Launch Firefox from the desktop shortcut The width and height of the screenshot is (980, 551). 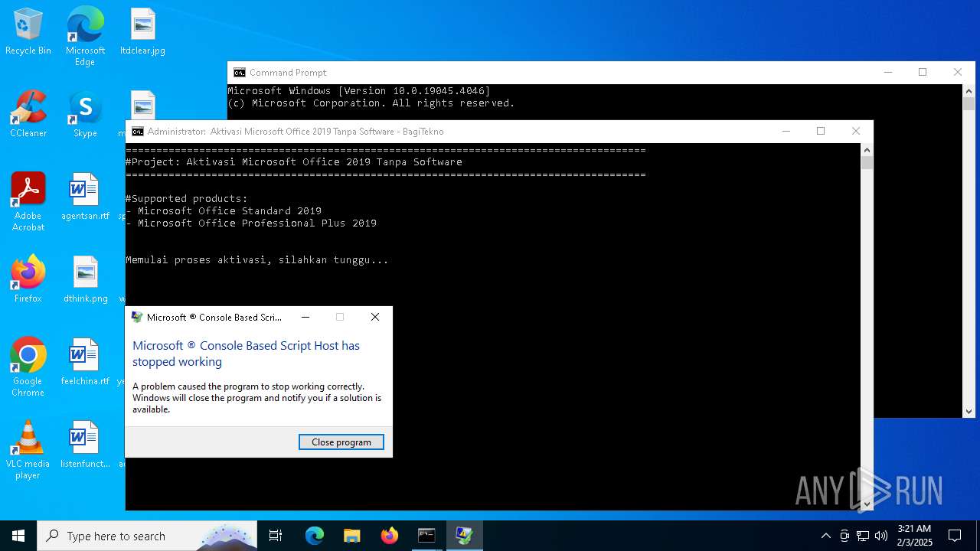[28, 280]
